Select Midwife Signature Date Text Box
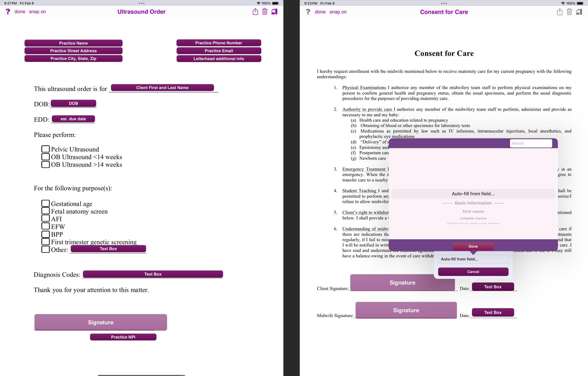This screenshot has height=376, width=588. tap(493, 312)
